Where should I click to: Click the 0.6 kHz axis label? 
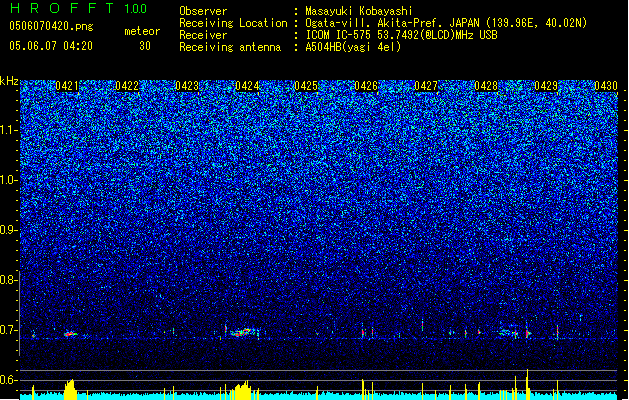point(8,380)
